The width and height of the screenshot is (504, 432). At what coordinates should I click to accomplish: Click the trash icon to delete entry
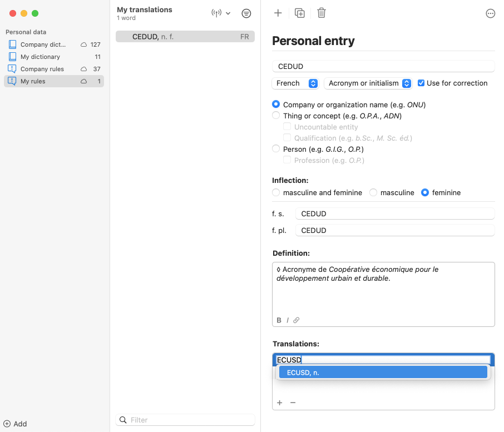(x=322, y=13)
